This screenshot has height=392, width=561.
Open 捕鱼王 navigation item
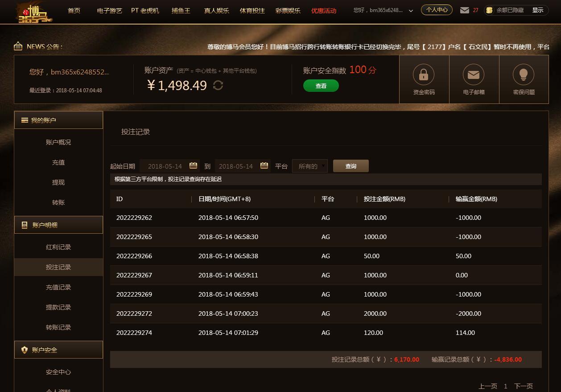pyautogui.click(x=181, y=10)
